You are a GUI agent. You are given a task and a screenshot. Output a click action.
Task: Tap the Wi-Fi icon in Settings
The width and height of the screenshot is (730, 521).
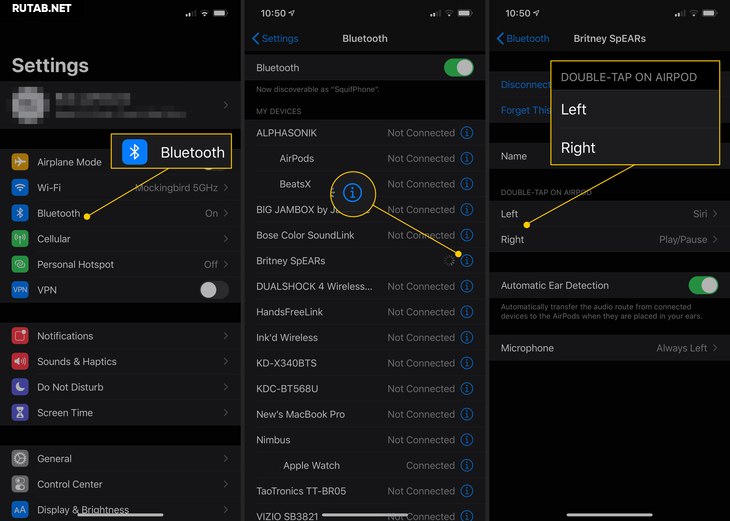point(20,187)
